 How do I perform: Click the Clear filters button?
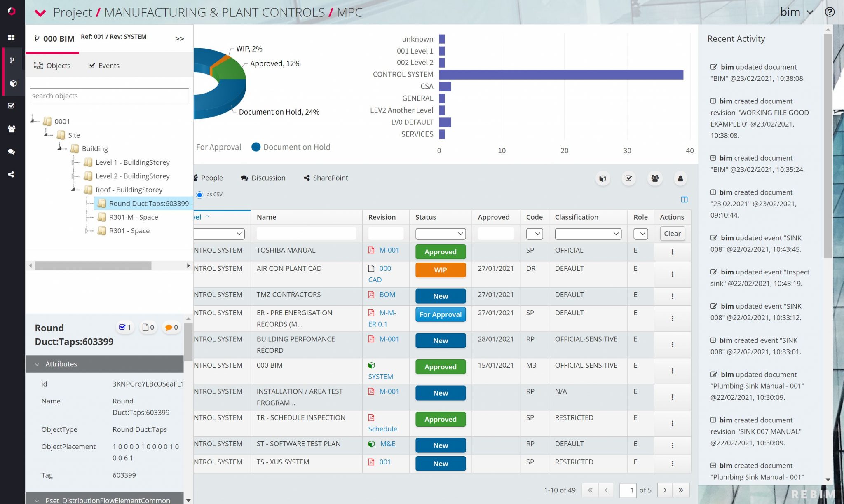[672, 234]
